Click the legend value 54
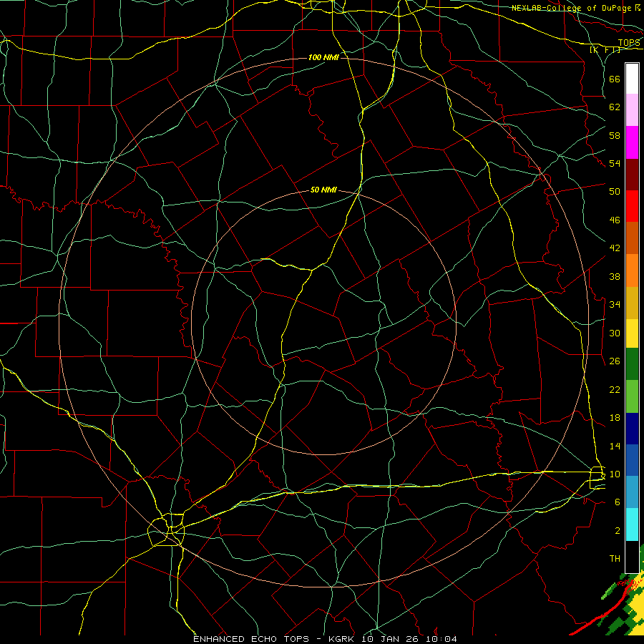 pyautogui.click(x=615, y=163)
